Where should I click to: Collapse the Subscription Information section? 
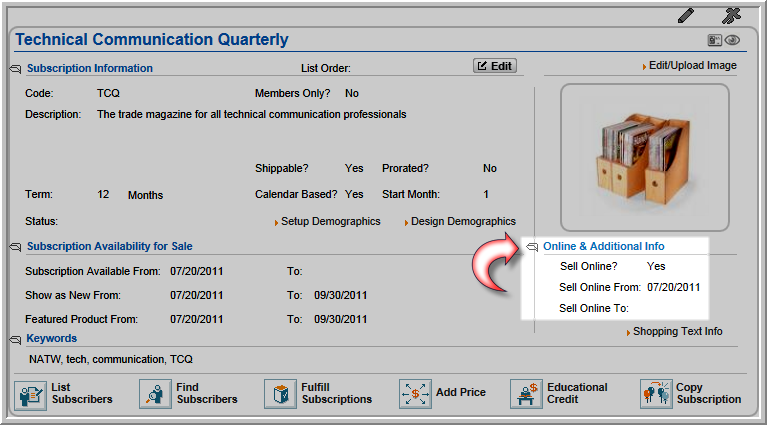coord(15,69)
